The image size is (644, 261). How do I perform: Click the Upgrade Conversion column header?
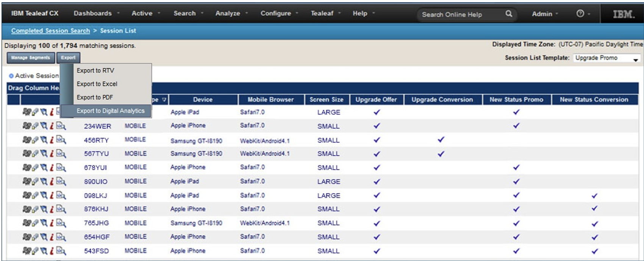pos(442,99)
